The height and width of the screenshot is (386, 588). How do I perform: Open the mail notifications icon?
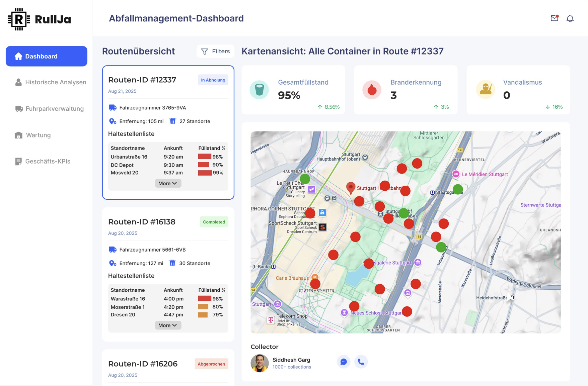(x=554, y=18)
